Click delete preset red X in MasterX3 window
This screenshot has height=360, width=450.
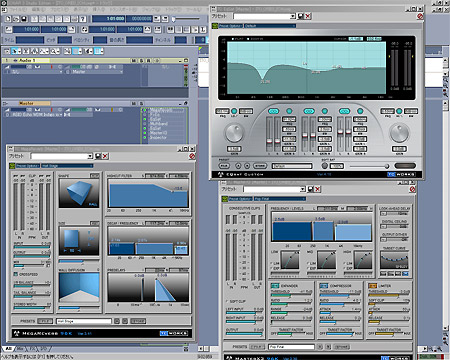(318, 189)
